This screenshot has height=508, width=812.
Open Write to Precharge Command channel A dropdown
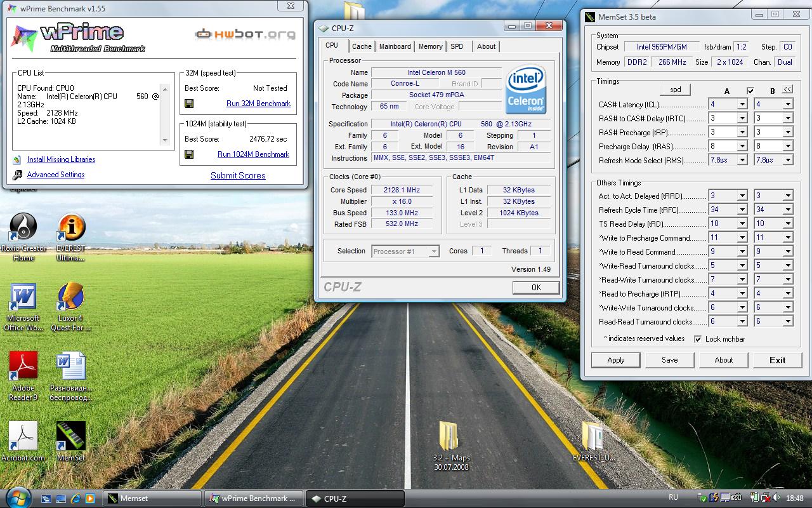pos(742,237)
